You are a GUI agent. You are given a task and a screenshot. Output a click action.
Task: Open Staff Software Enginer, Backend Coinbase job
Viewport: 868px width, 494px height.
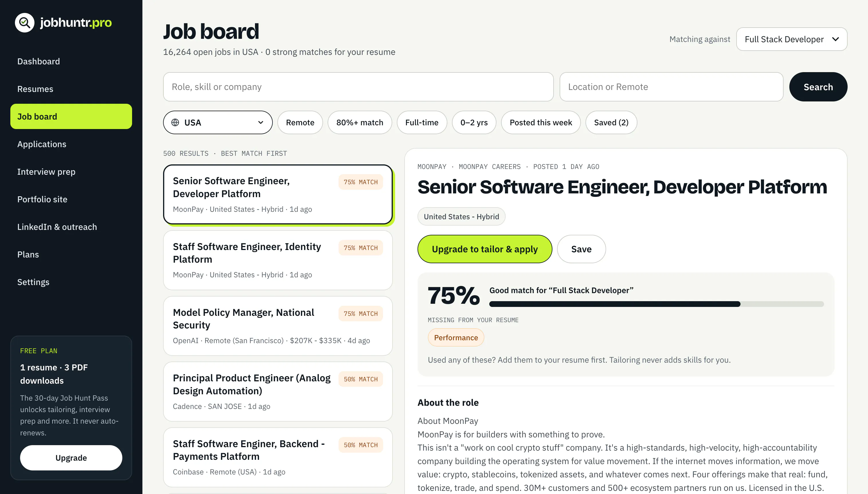tap(278, 457)
